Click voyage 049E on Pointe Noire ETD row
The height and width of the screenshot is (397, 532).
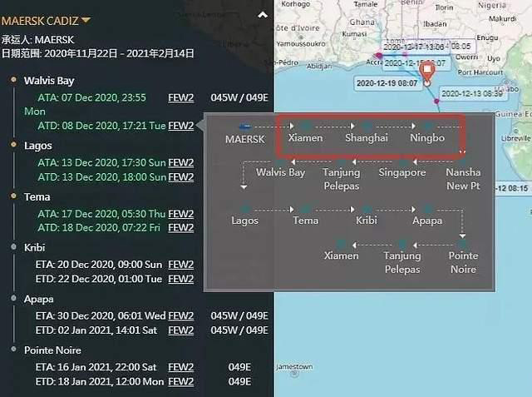click(239, 381)
